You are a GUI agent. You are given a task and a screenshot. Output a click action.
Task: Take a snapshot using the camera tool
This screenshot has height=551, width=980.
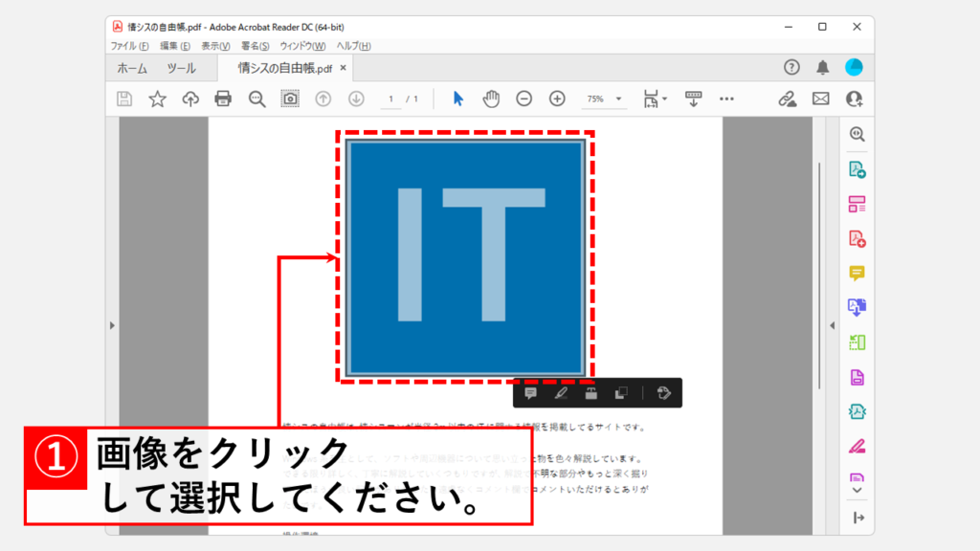click(x=289, y=99)
